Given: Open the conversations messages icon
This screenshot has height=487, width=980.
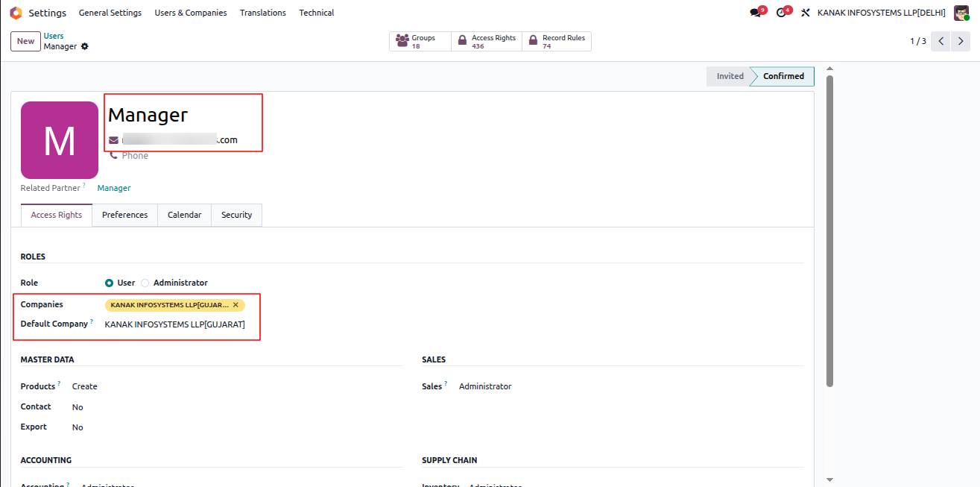Looking at the screenshot, I should pos(756,13).
